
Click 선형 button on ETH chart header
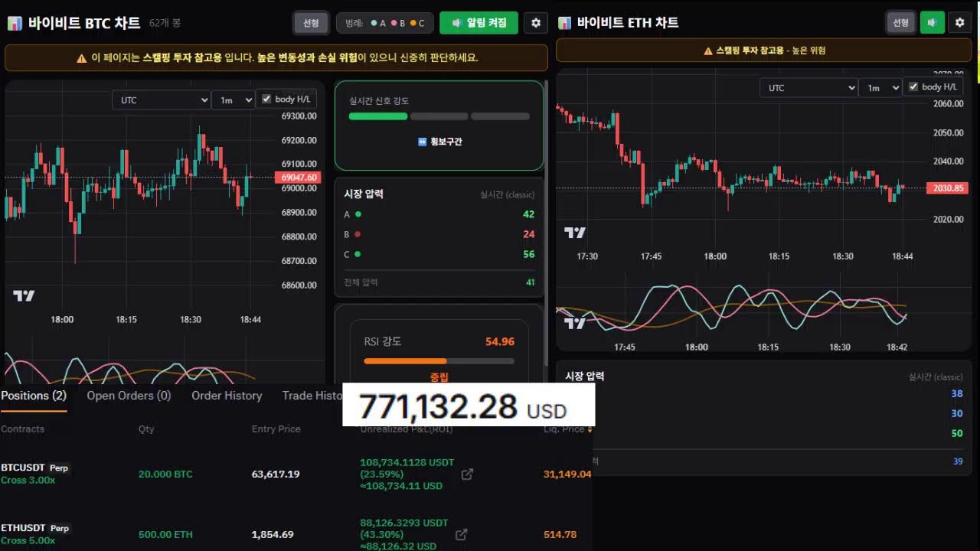coord(900,23)
